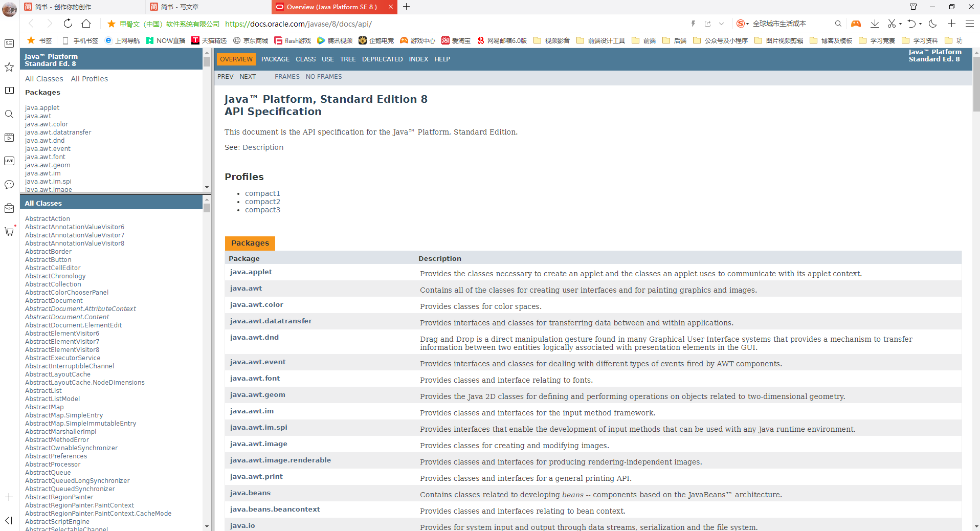Image resolution: width=980 pixels, height=531 pixels.
Task: Open the 学习竞赛 bookmark folder
Action: (x=877, y=40)
